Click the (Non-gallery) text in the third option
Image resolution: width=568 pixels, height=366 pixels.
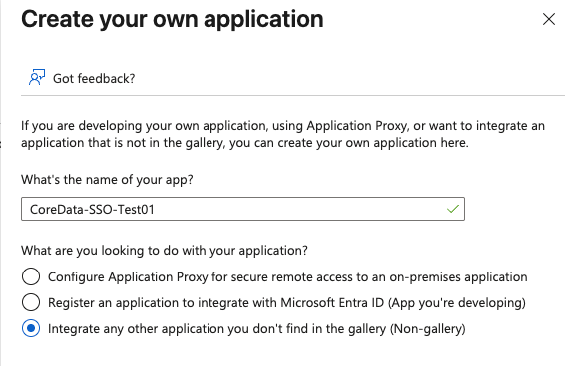427,329
